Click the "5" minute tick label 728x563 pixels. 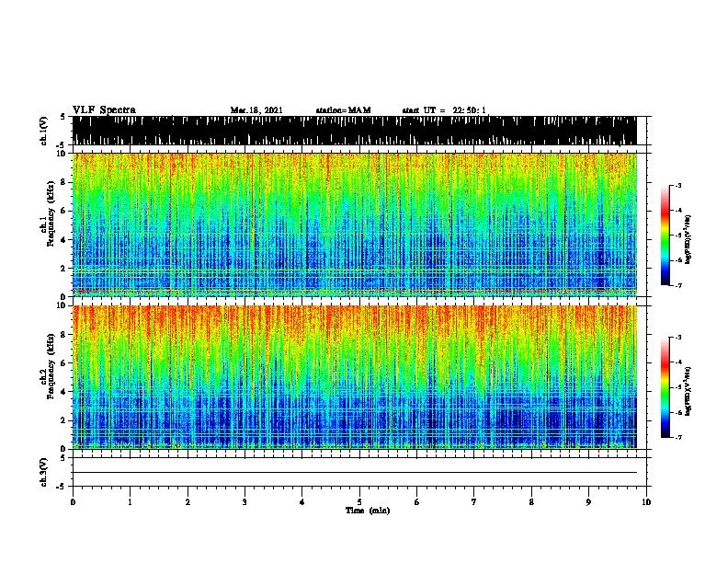[x=359, y=502]
